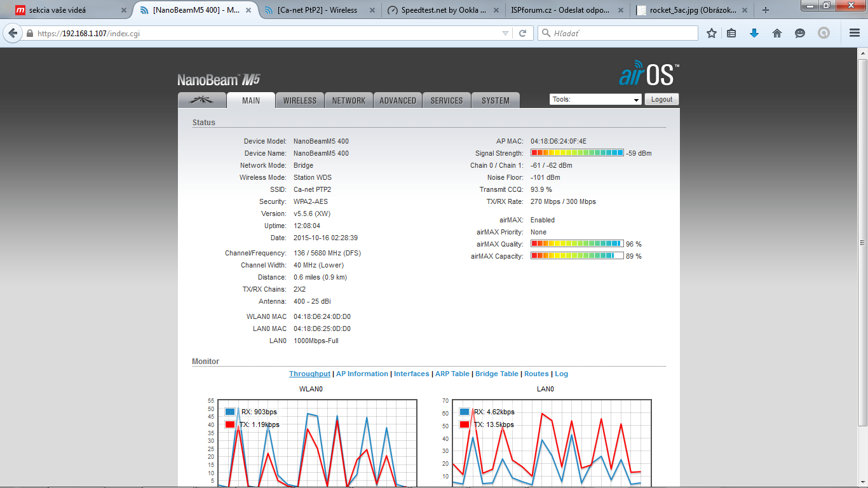Bookmark this page with the star icon

tap(711, 33)
